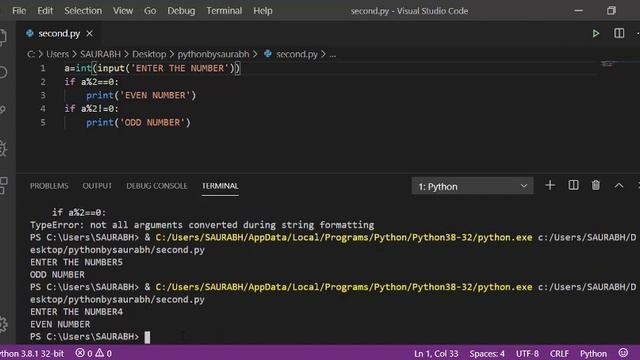Click the '...' breadcrumb symbol entry
Screen dimensions: 640x360
[333, 54]
